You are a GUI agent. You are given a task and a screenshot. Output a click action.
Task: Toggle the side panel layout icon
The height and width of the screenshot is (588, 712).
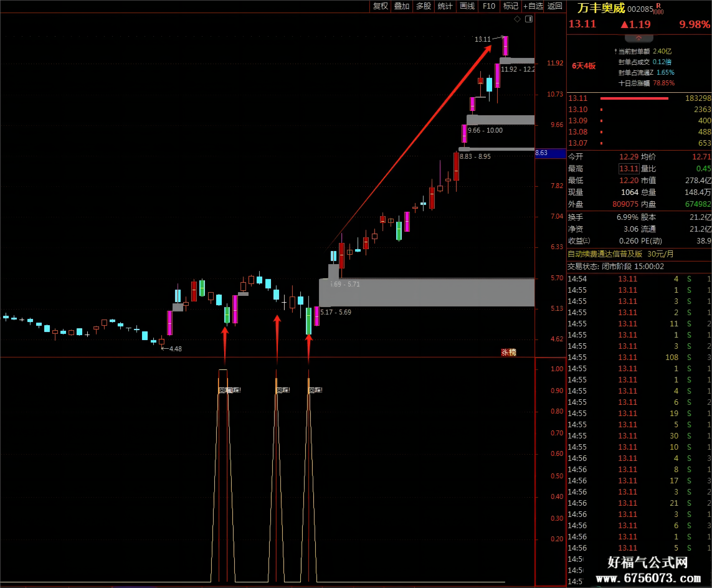pyautogui.click(x=529, y=19)
